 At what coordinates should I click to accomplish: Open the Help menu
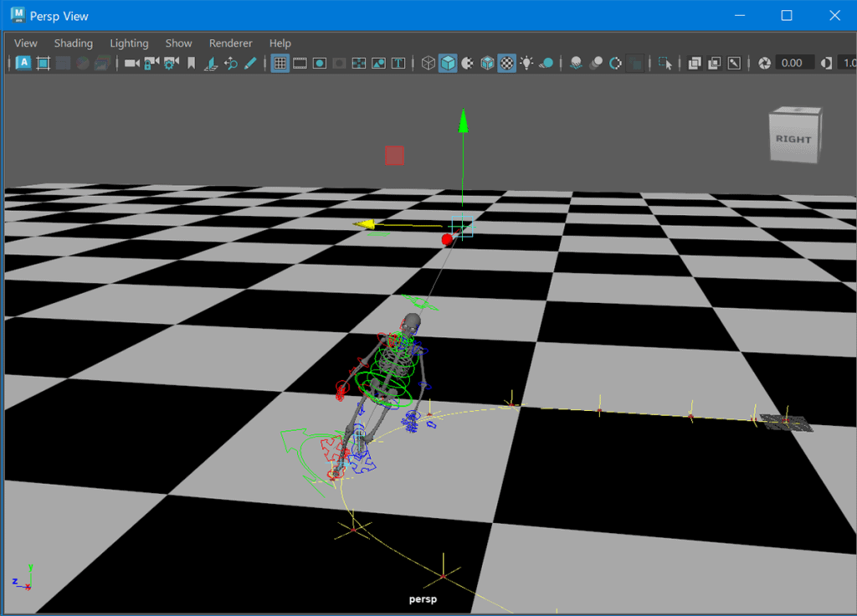coord(280,44)
